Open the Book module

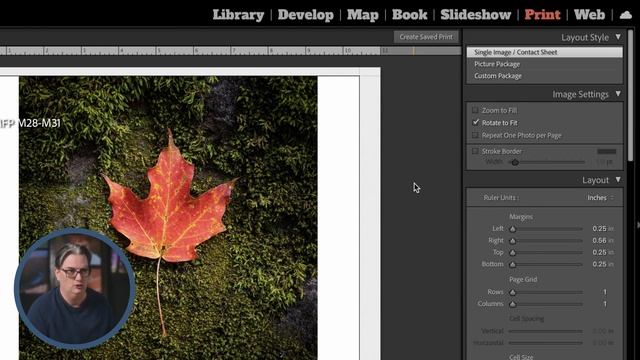409,15
